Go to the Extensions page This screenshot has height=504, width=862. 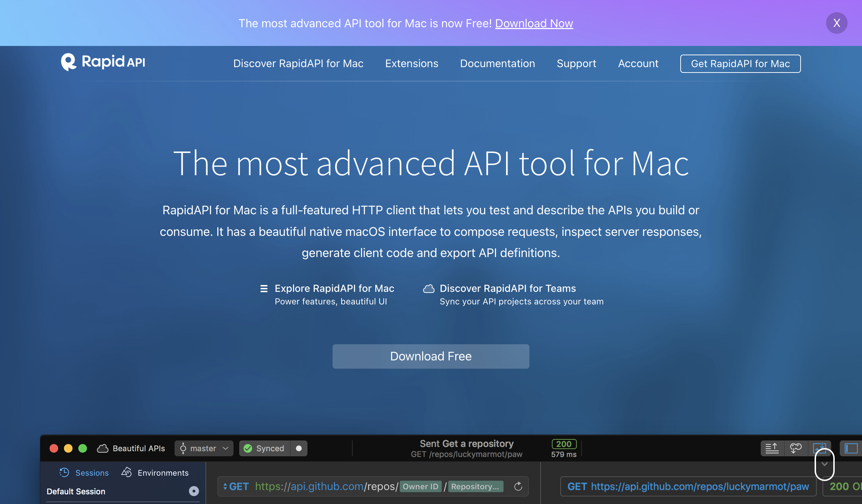[x=412, y=64]
